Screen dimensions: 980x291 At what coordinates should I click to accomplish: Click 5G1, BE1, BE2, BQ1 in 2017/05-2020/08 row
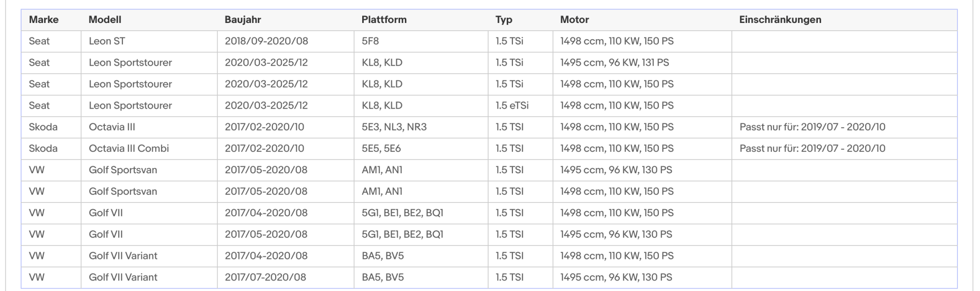click(421, 234)
